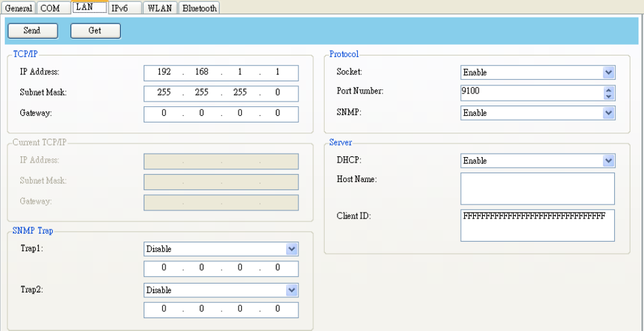Click the 'SNMP Trap' group title

point(33,231)
